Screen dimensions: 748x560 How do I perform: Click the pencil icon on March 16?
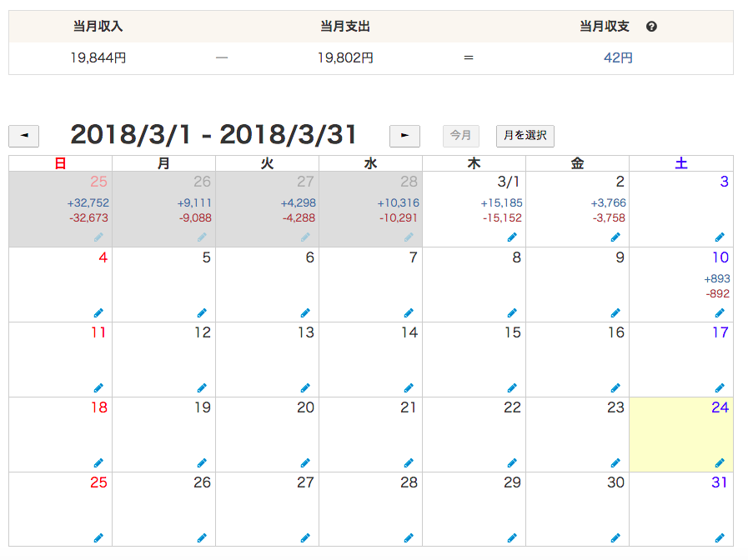[615, 387]
